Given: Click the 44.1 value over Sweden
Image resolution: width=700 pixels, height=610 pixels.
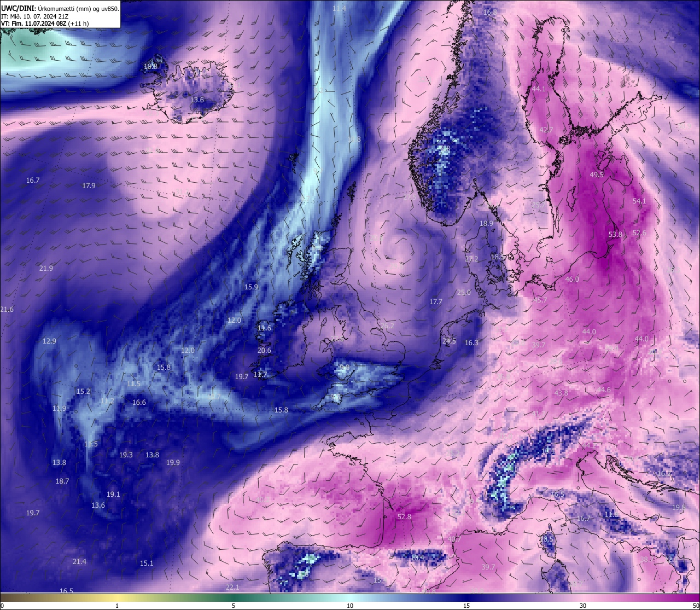Looking at the screenshot, I should point(539,89).
